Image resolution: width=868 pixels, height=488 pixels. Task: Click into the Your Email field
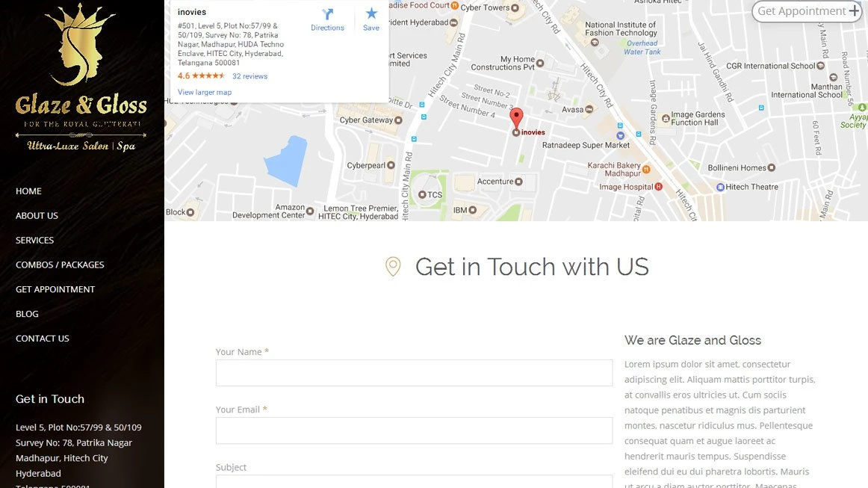(x=414, y=430)
